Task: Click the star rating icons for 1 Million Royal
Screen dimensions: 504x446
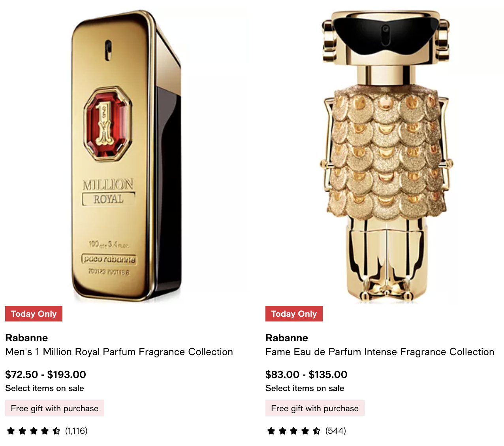Action: 34,431
